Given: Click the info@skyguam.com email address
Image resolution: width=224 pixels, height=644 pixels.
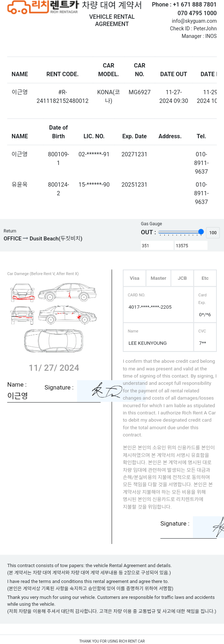Looking at the screenshot, I should 194,21.
